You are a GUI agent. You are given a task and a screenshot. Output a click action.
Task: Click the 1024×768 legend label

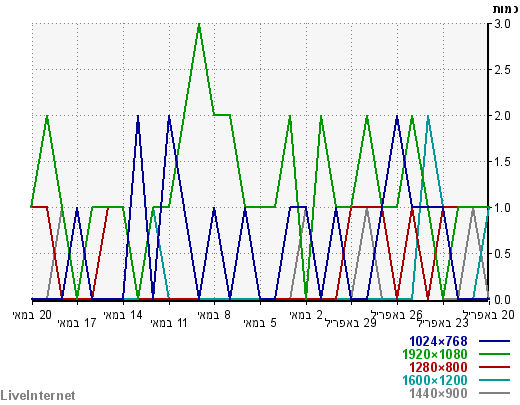(438, 341)
